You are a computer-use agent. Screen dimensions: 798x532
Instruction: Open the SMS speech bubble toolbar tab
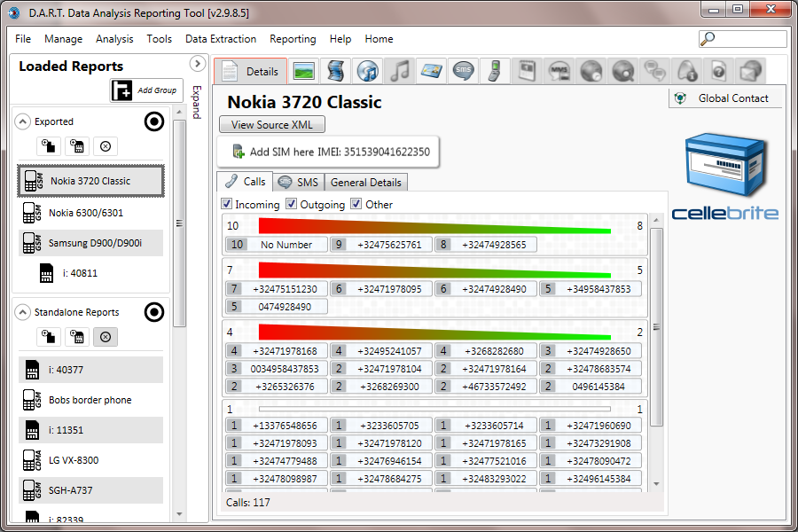click(x=463, y=71)
